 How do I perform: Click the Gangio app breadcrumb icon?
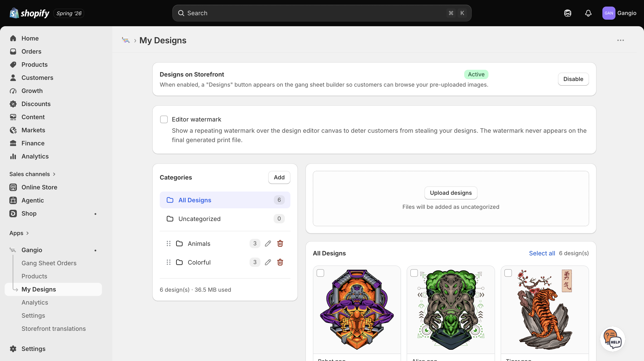[x=126, y=40]
